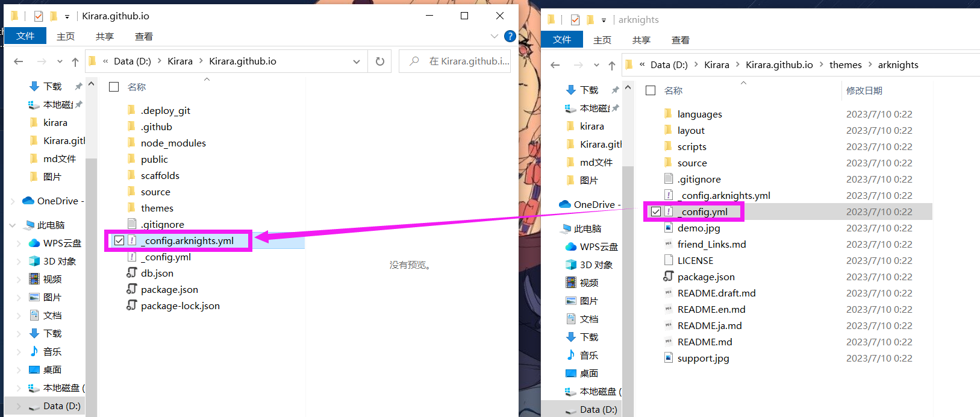Click the blue help question mark icon

[x=510, y=36]
